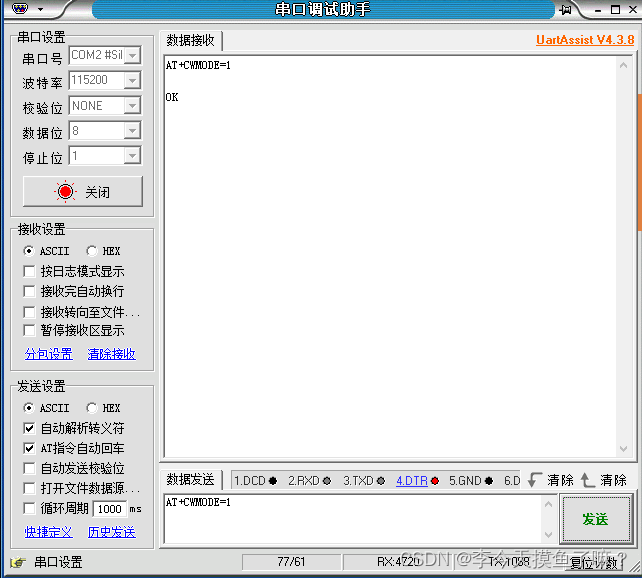Enable 接收转向至文件 checkbox

(x=29, y=312)
